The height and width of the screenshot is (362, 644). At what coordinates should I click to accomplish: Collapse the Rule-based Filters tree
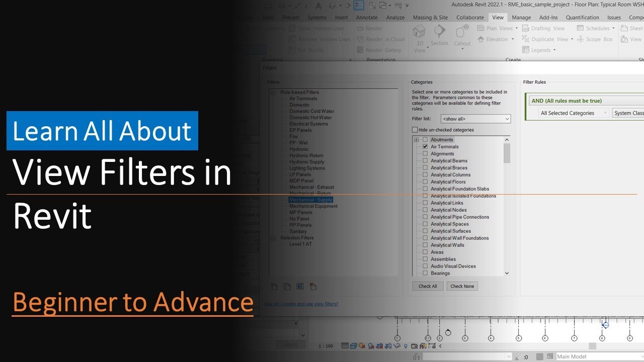tap(273, 93)
